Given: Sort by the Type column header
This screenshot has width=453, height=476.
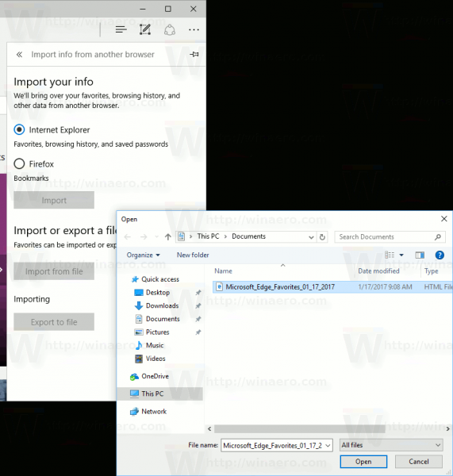Looking at the screenshot, I should tap(431, 271).
